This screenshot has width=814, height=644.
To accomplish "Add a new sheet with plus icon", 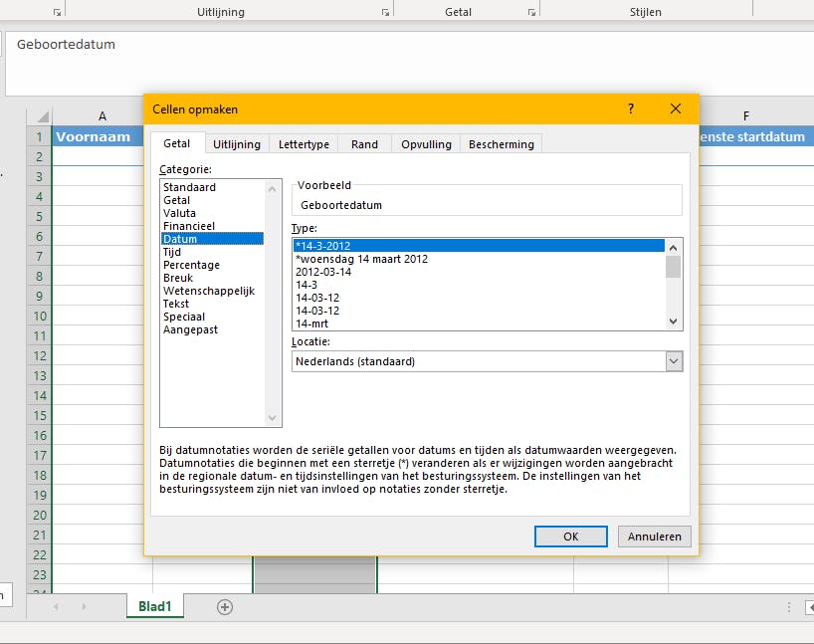I will (x=225, y=607).
